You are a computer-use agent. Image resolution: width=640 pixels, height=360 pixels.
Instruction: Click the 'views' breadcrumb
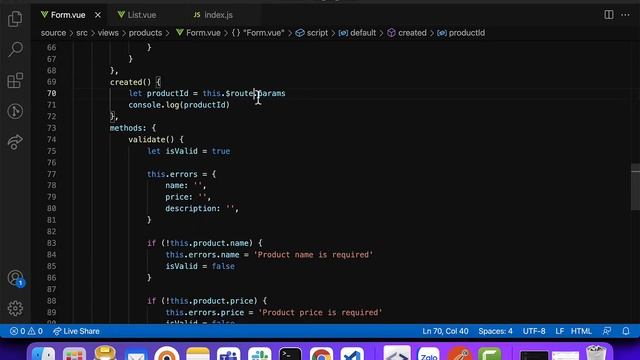pyautogui.click(x=108, y=33)
